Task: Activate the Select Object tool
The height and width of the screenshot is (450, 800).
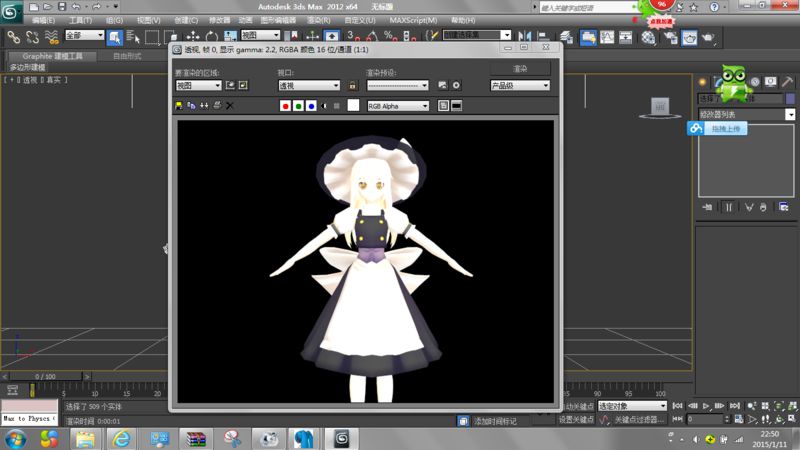Action: pos(114,37)
